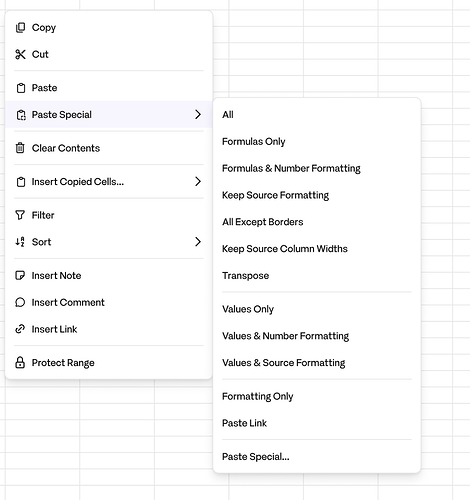Click the padlock Protect Range icon
Screen dimensions: 470x500
(20, 362)
